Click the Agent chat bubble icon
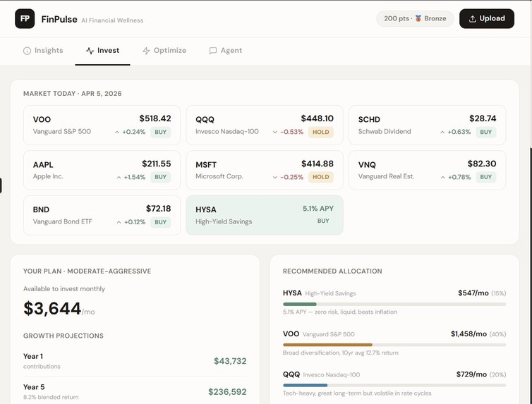 click(213, 51)
